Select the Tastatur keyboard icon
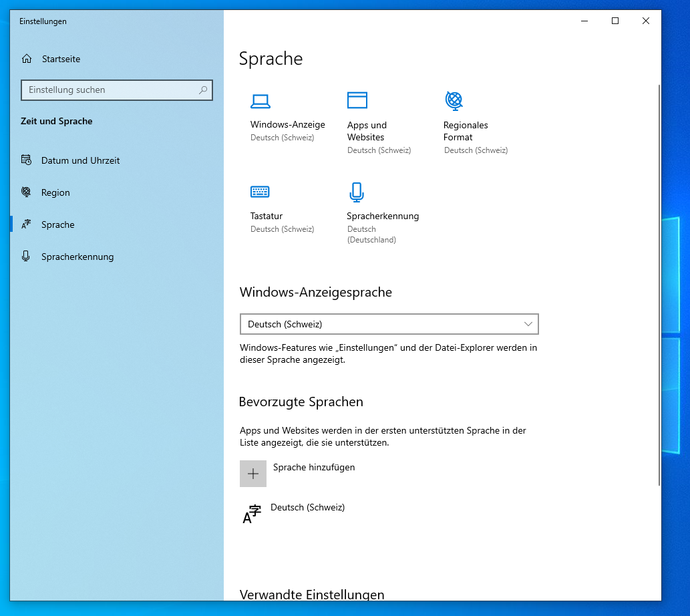This screenshot has height=616, width=690. (x=260, y=192)
